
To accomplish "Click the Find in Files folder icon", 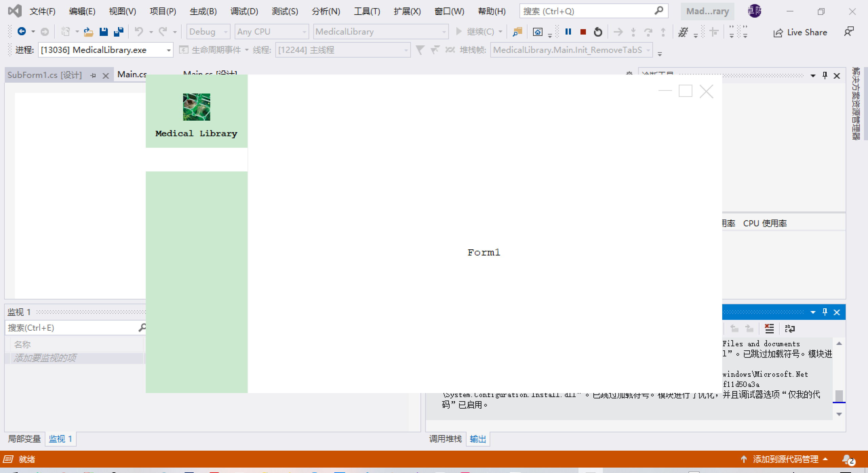I will (x=517, y=32).
